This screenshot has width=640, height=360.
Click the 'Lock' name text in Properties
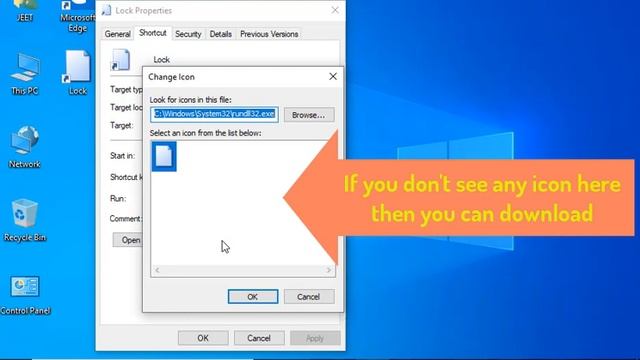tap(162, 60)
